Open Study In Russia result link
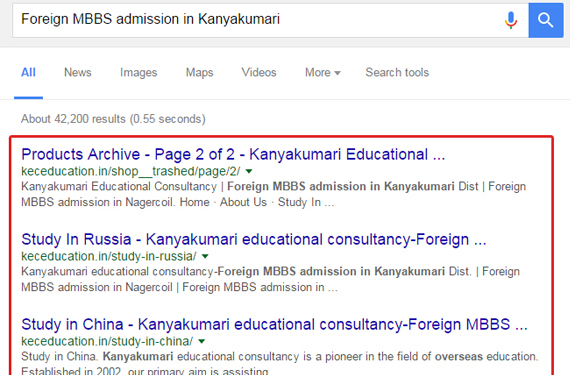 254,239
